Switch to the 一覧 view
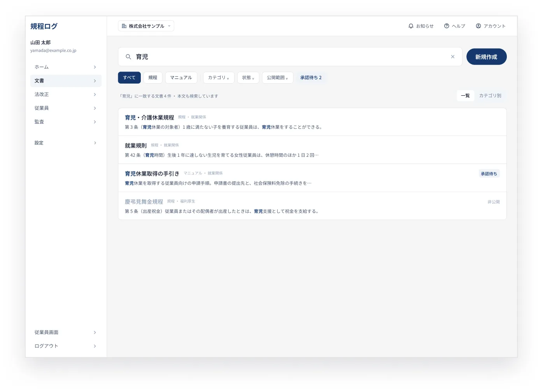543x392 pixels. [465, 96]
